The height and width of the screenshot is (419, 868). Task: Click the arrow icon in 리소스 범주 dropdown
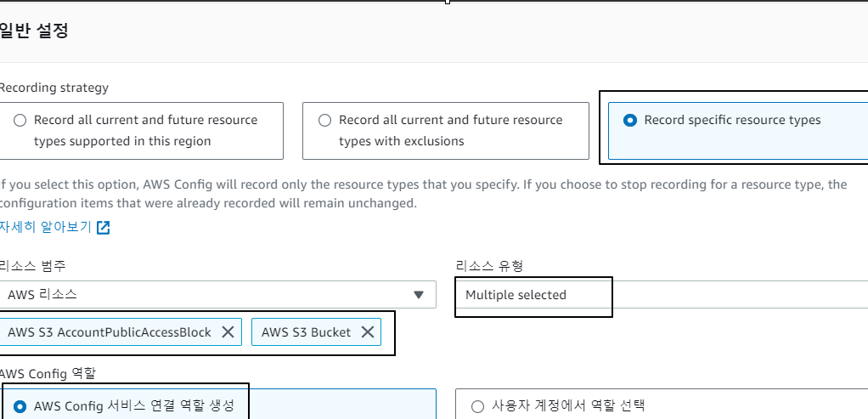(x=419, y=295)
